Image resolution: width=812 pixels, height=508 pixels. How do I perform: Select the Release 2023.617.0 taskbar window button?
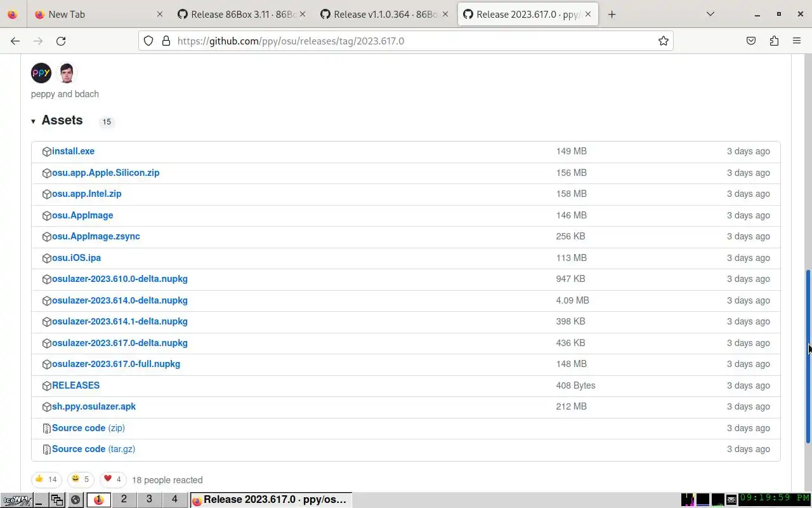[x=271, y=500]
